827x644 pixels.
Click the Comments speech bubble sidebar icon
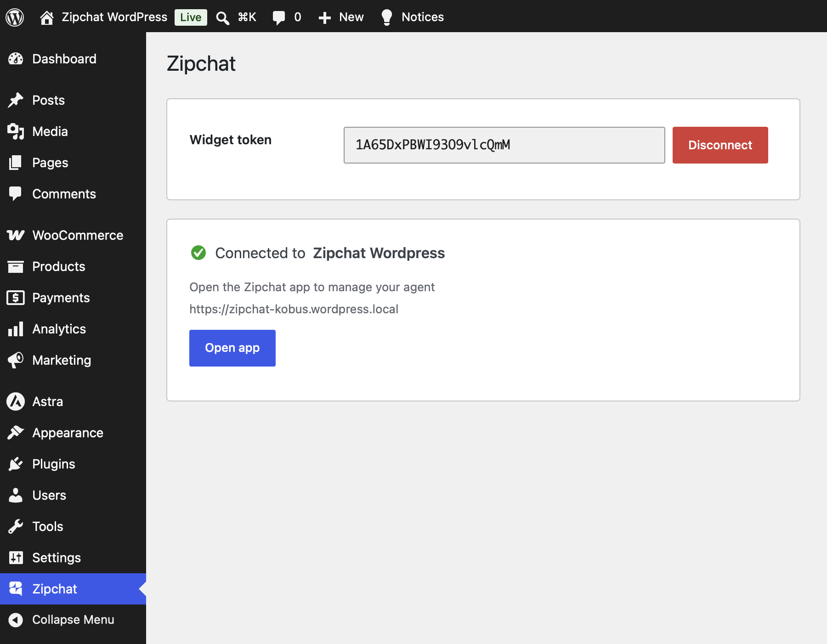16,194
